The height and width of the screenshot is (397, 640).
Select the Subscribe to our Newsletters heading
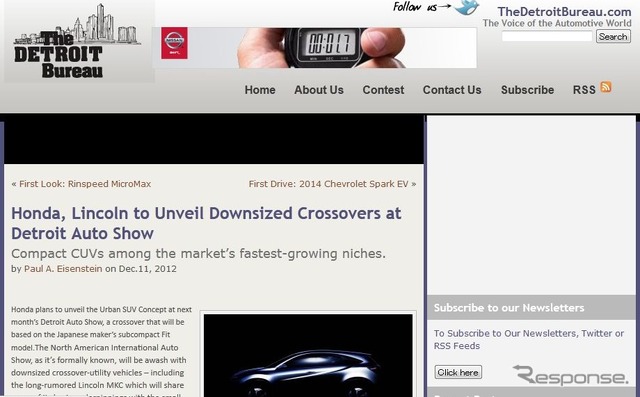point(509,308)
